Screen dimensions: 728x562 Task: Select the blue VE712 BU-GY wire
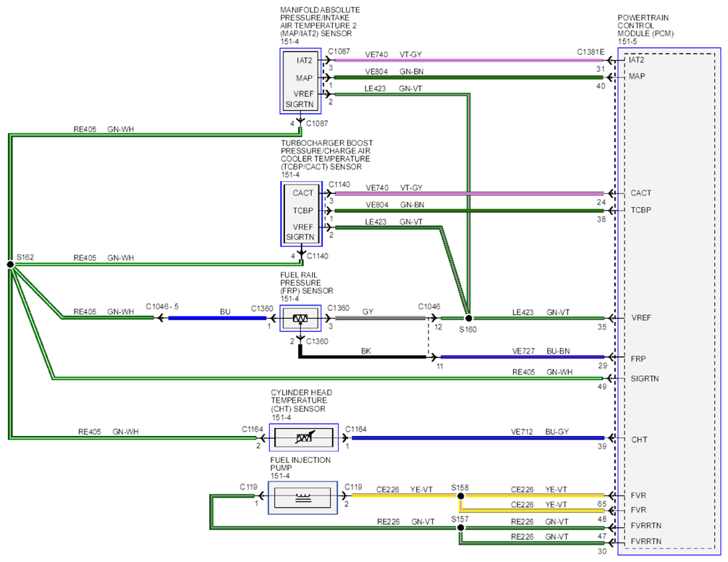tap(478, 437)
